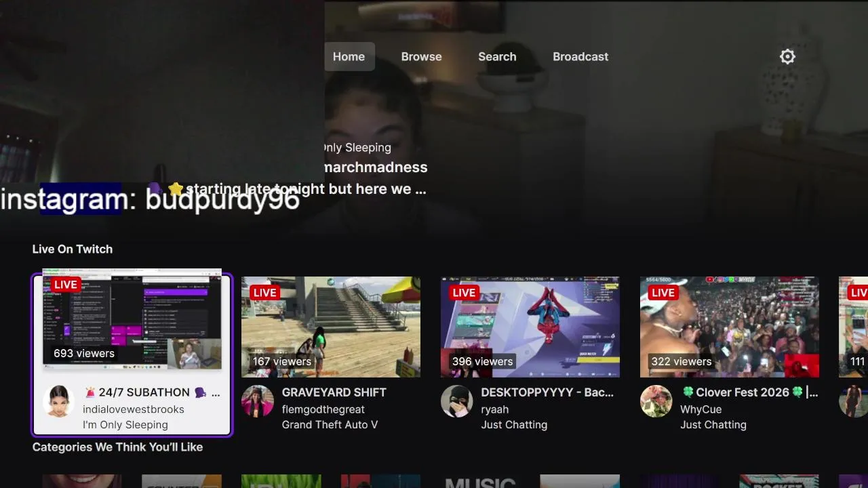Click WhyCue channel avatar
Viewport: 868px width, 488px height.
[656, 401]
